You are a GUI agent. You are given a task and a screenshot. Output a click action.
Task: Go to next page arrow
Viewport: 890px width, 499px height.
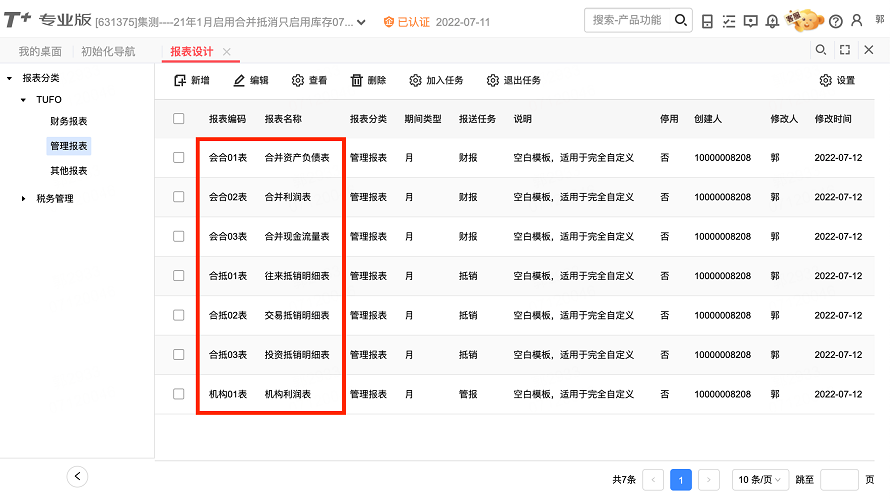click(x=708, y=480)
